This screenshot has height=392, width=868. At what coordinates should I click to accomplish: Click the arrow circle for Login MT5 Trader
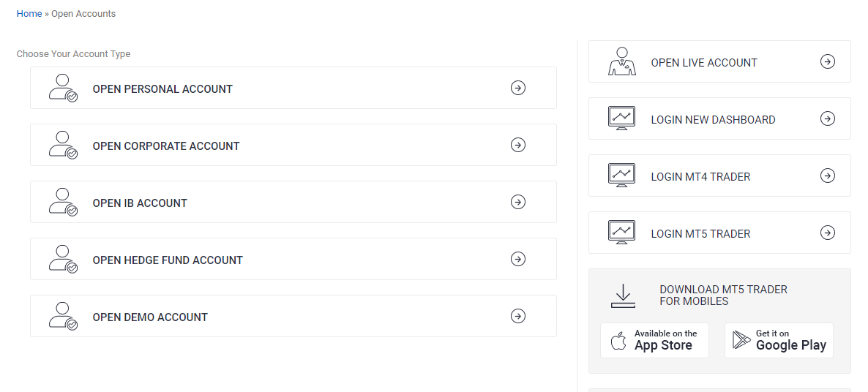(827, 233)
